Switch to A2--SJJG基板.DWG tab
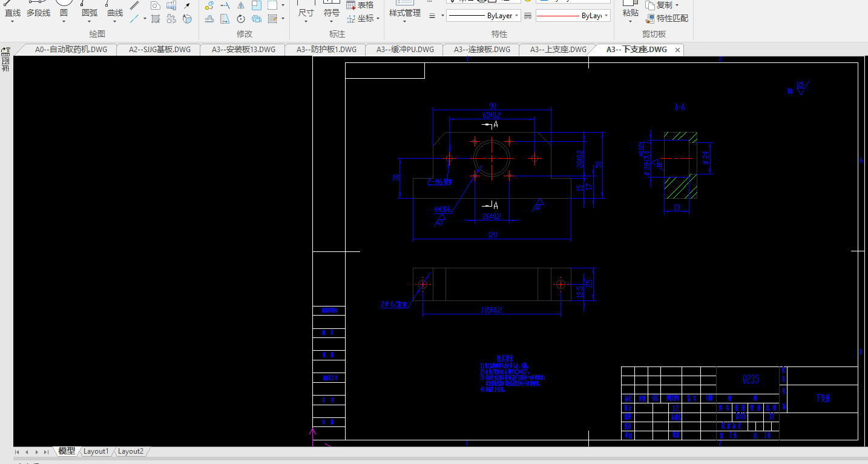Viewport: 868px width, 464px height. coord(160,50)
